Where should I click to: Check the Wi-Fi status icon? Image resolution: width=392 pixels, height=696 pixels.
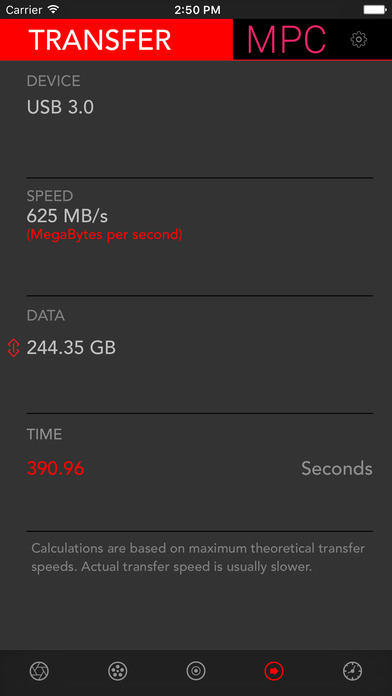[x=53, y=9]
